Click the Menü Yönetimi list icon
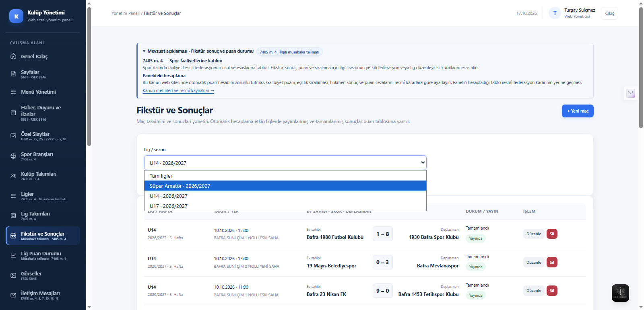644x310 pixels. pyautogui.click(x=13, y=92)
